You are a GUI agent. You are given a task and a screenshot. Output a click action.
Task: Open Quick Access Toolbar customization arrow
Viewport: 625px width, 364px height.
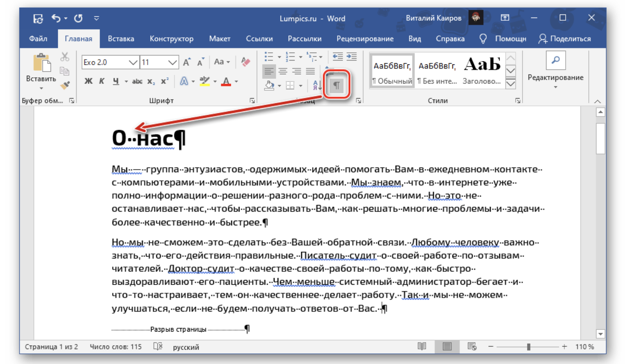[96, 18]
